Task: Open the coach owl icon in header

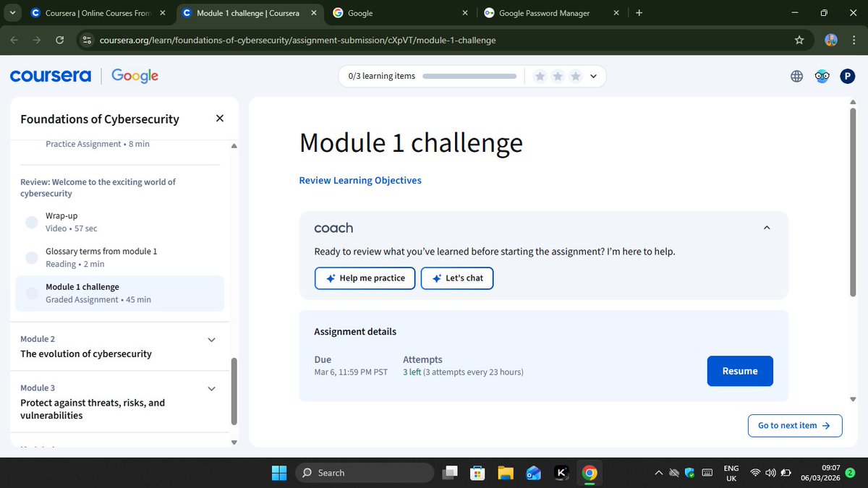Action: [822, 76]
